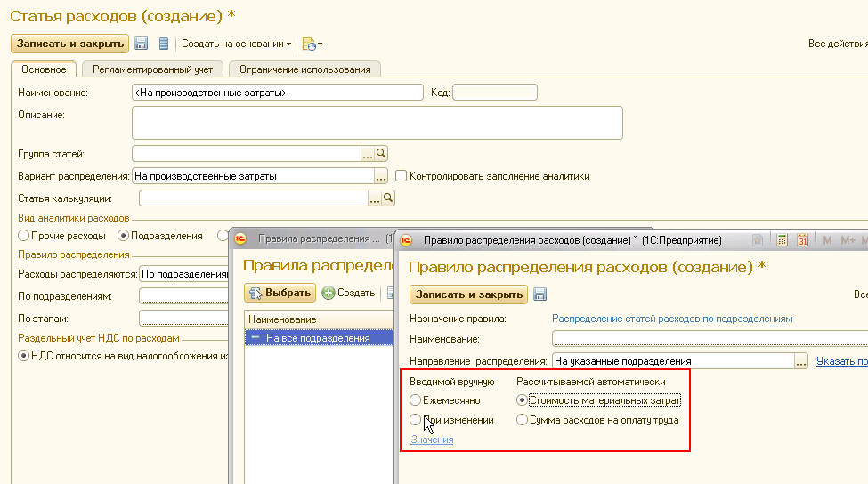The height and width of the screenshot is (484, 868).
Task: Click into the Вариант распределения field text
Action: pos(253,176)
